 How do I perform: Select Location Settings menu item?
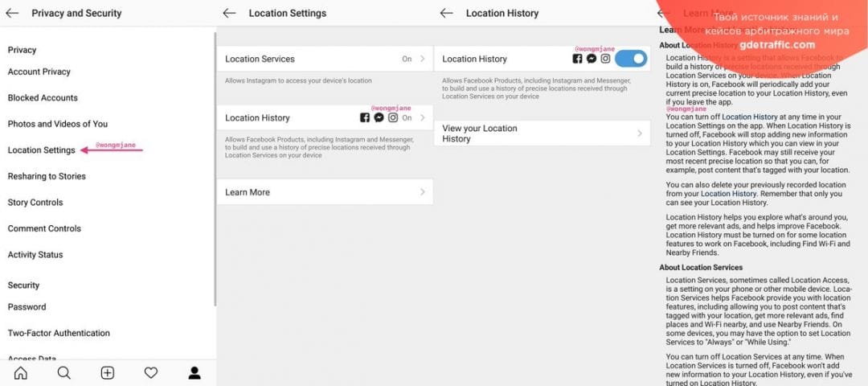[x=42, y=150]
